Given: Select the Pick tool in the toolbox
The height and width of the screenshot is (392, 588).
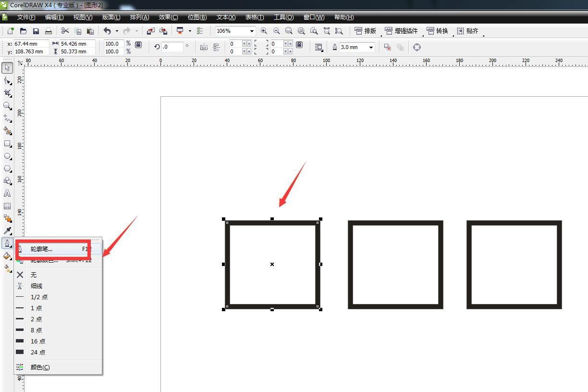Looking at the screenshot, I should [x=7, y=68].
